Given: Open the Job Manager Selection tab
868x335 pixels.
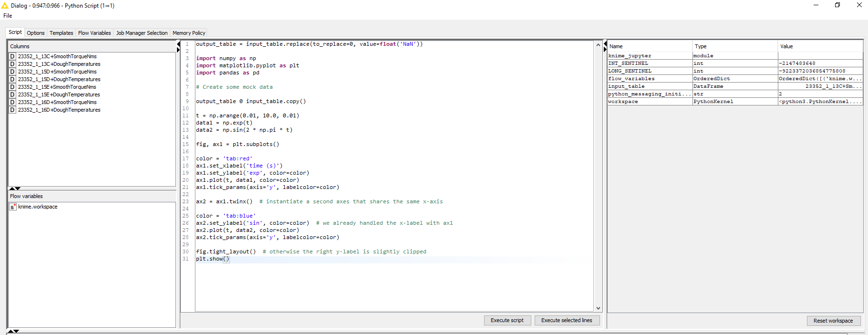Looking at the screenshot, I should point(142,33).
